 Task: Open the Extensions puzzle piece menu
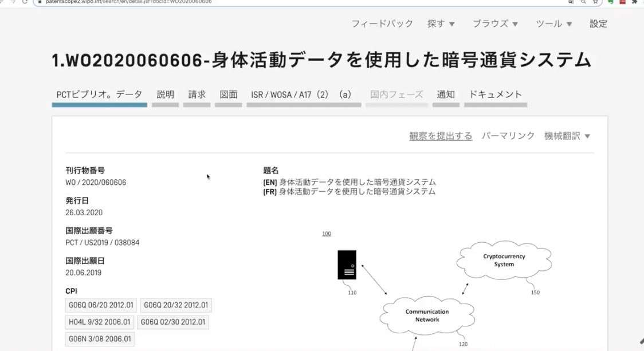(634, 2)
